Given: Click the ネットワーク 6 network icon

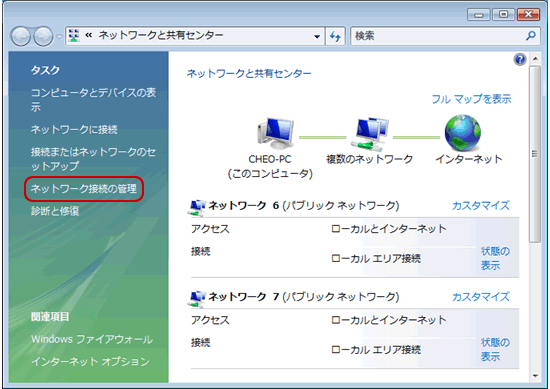Looking at the screenshot, I should point(197,207).
